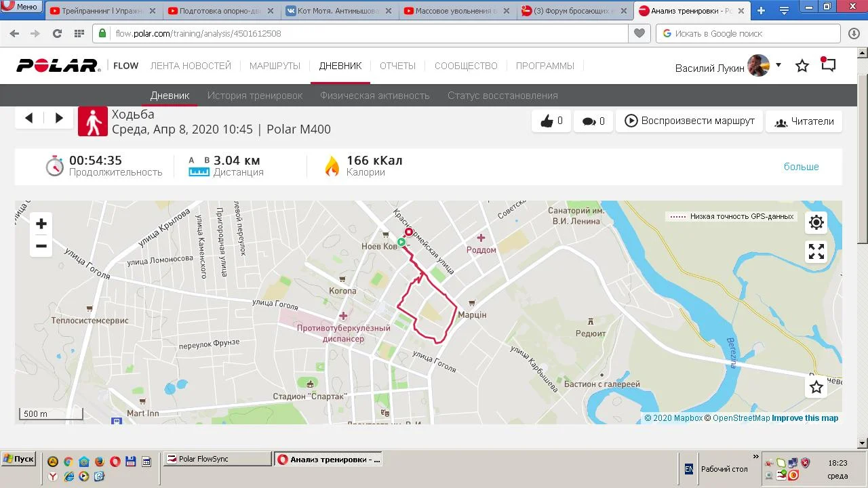
Task: Click the red walking sport icon
Action: (x=93, y=121)
